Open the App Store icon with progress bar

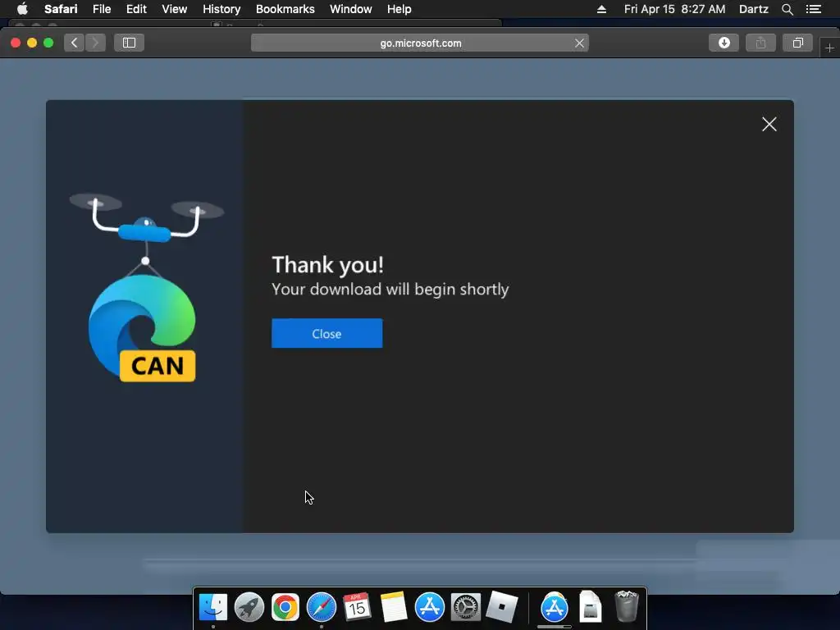click(555, 608)
